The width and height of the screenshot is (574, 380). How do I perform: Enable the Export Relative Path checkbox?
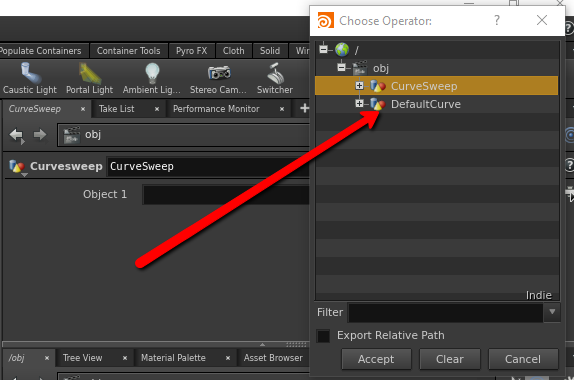[x=324, y=336]
